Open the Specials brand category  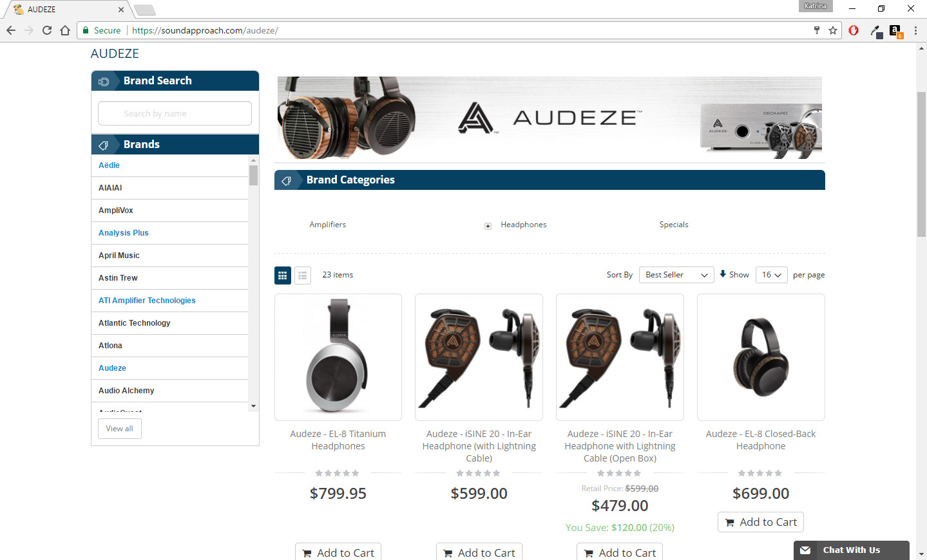[674, 225]
